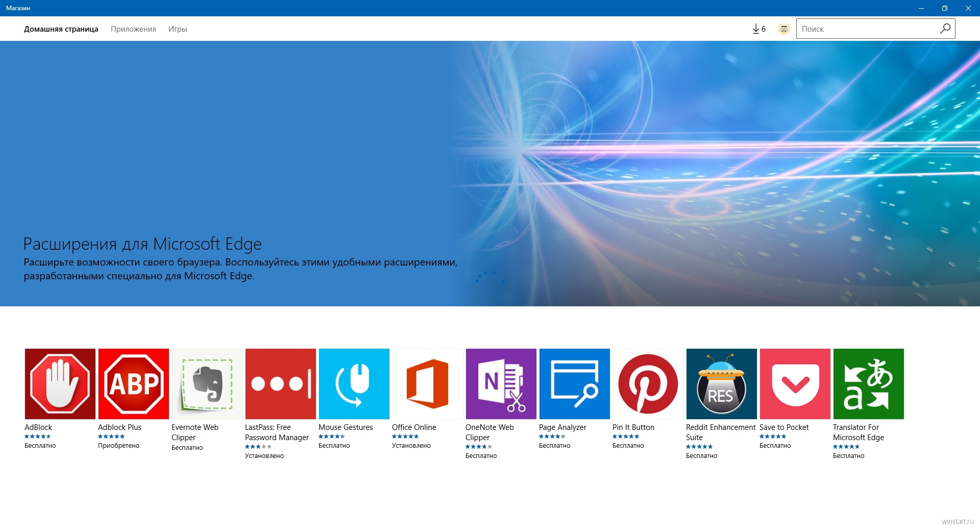The width and height of the screenshot is (980, 531).
Task: Click the Page Analyzer title
Action: [x=562, y=427]
